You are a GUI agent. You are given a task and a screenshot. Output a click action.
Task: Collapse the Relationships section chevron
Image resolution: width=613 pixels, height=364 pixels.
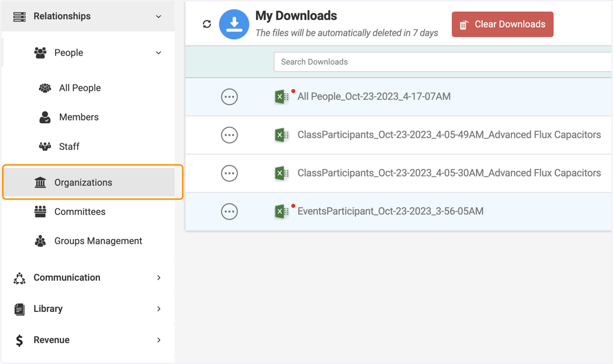tap(158, 16)
